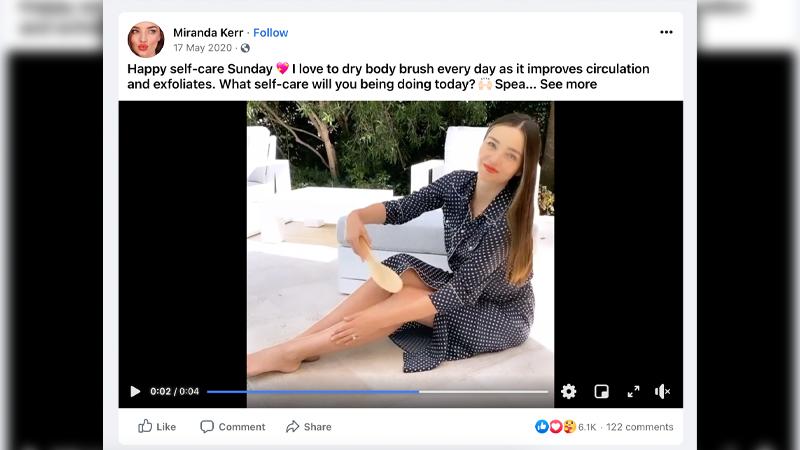
Task: Share this post
Action: (308, 427)
